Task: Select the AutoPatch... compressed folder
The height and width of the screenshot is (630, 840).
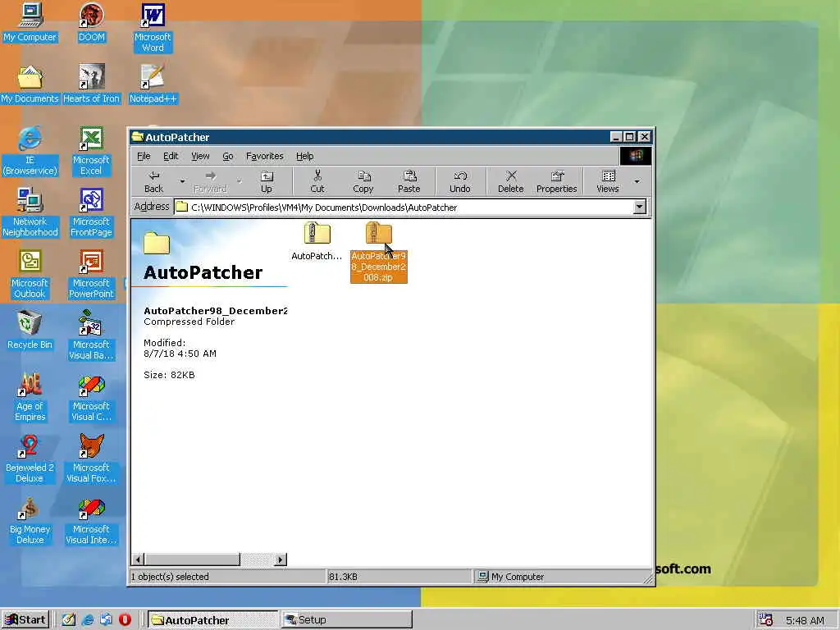Action: [x=317, y=241]
